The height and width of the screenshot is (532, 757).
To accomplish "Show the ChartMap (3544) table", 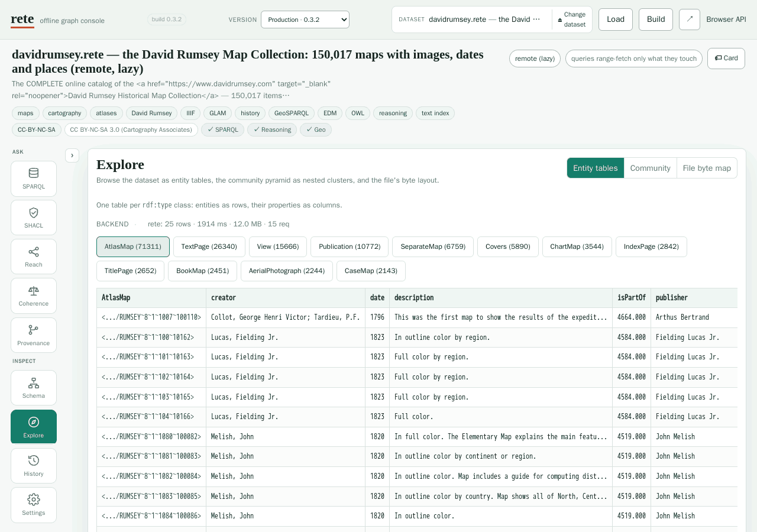I will point(577,246).
